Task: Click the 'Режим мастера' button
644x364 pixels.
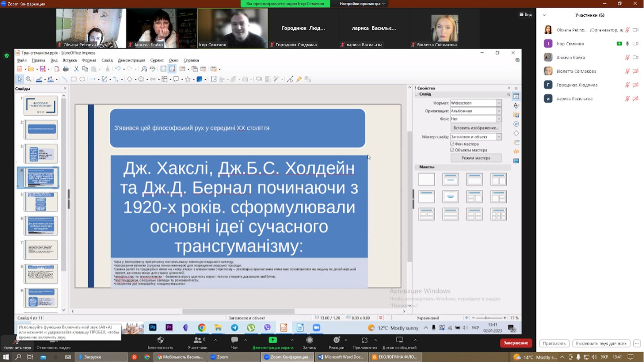Action: tap(476, 158)
